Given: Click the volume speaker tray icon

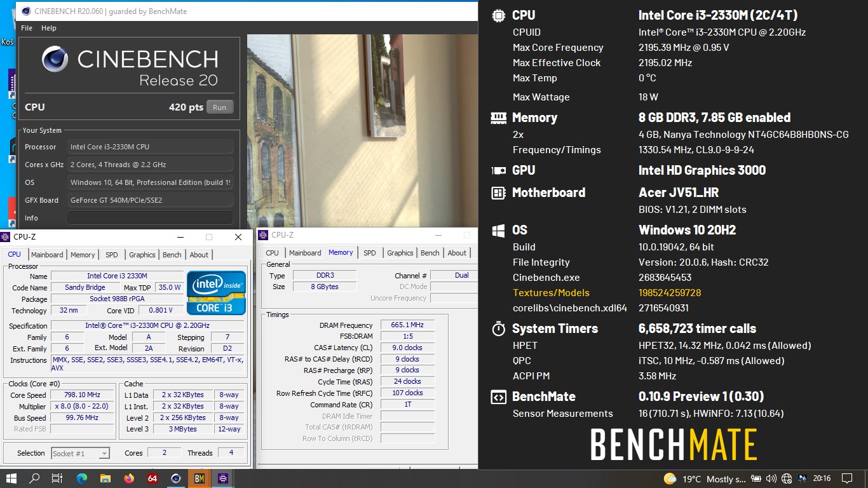Looking at the screenshot, I should point(771,479).
